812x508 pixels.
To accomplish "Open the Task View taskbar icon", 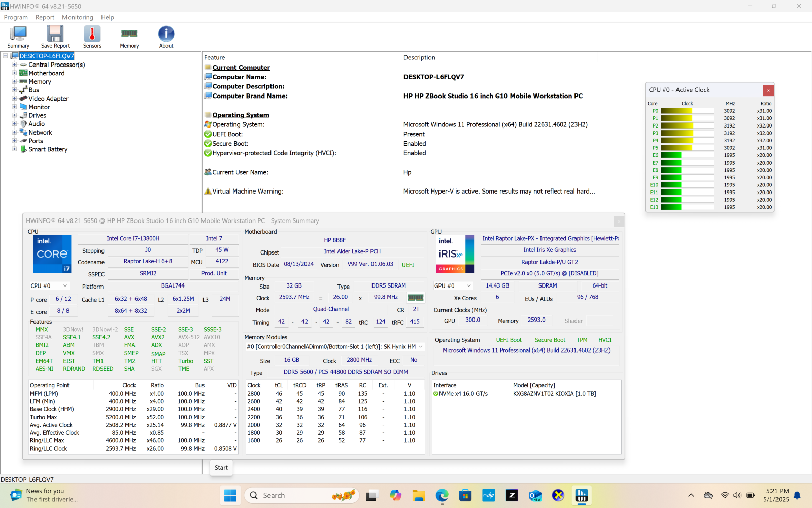I will click(372, 495).
